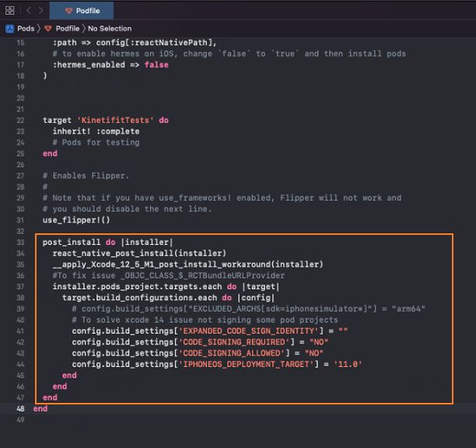The height and width of the screenshot is (448, 476).
Task: Click the EXCLUDED_ARCHS comment line
Action: point(249,309)
